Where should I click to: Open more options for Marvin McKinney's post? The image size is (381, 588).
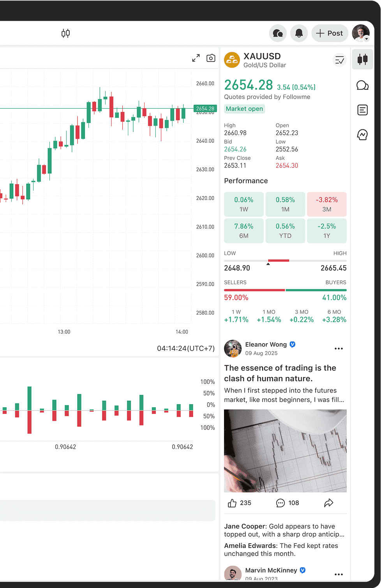[x=339, y=574]
